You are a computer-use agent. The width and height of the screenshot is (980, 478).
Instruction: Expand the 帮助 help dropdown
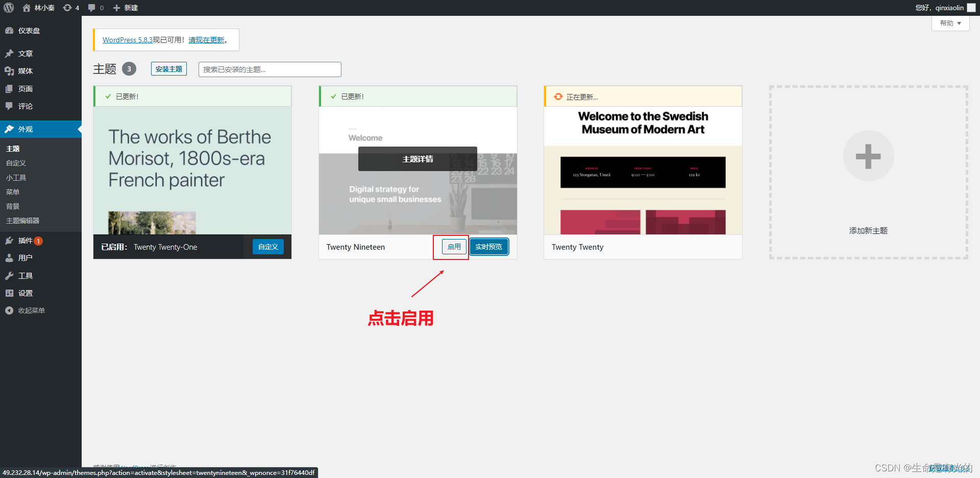pos(950,23)
